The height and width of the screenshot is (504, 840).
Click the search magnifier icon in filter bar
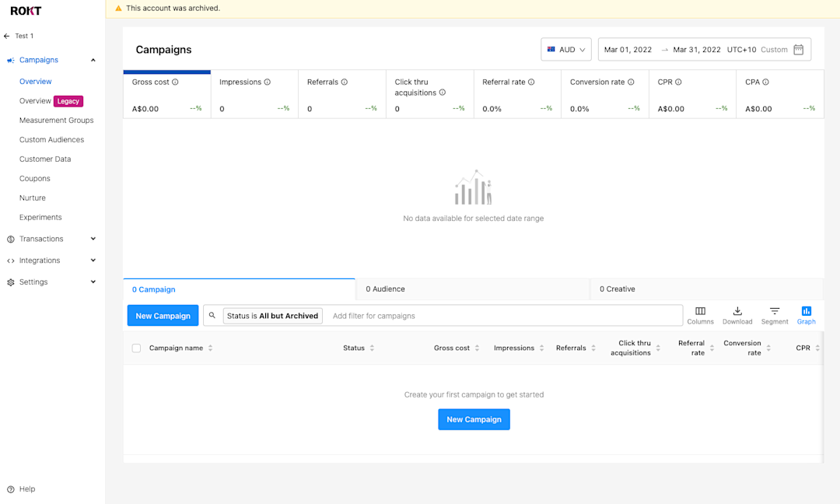tap(212, 316)
